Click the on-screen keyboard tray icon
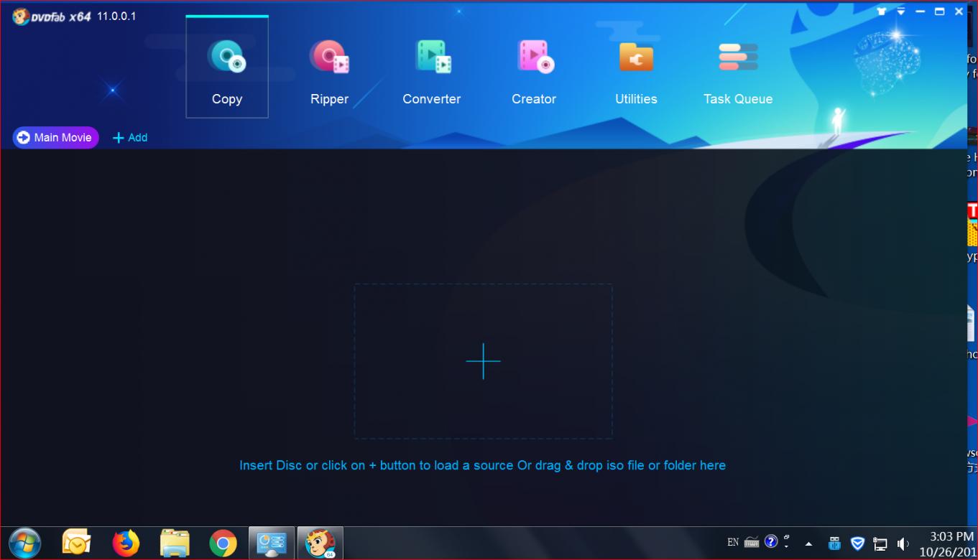 click(x=752, y=542)
